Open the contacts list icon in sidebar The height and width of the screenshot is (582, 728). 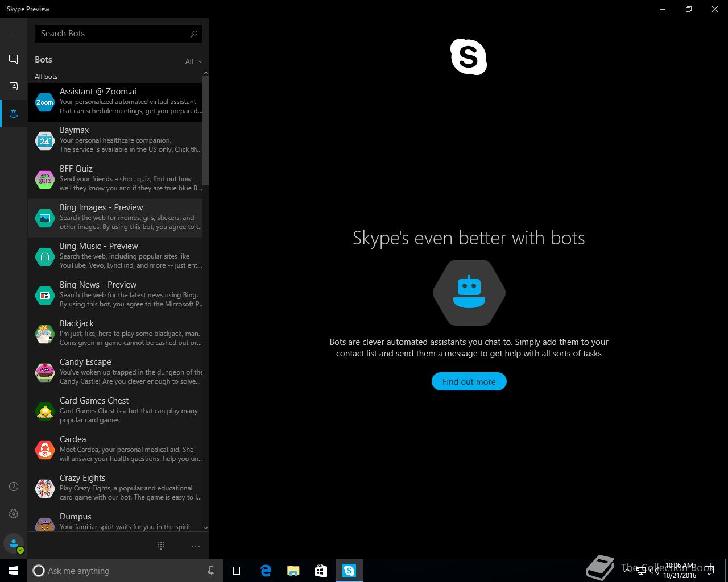coord(14,86)
